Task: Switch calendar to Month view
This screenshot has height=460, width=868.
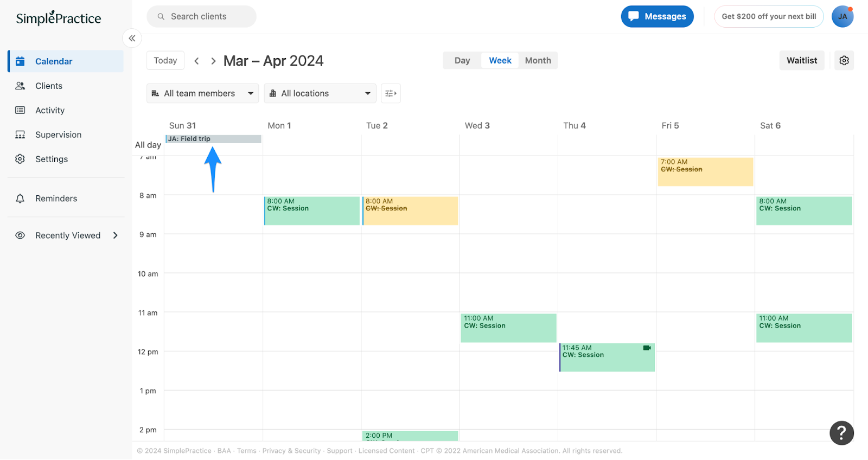Action: pyautogui.click(x=538, y=61)
